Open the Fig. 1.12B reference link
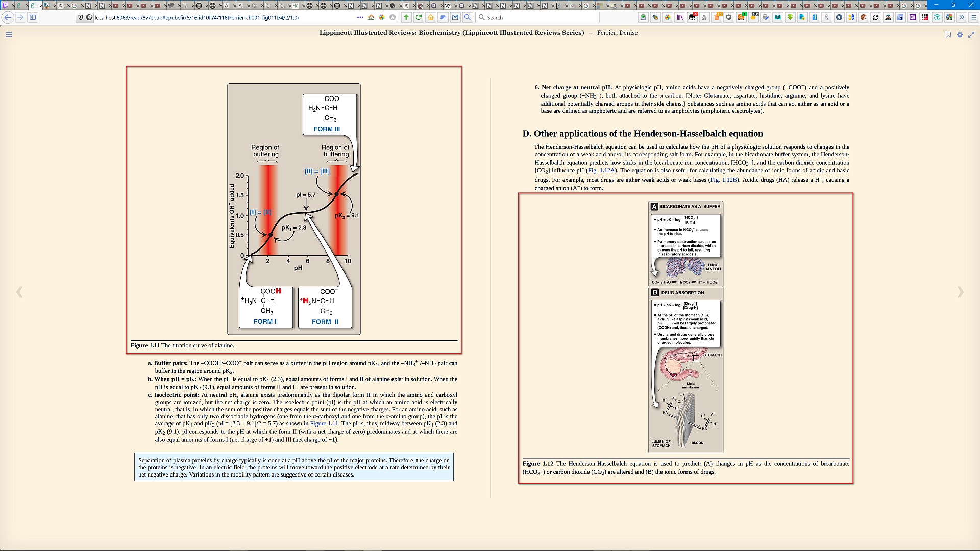 coord(724,180)
